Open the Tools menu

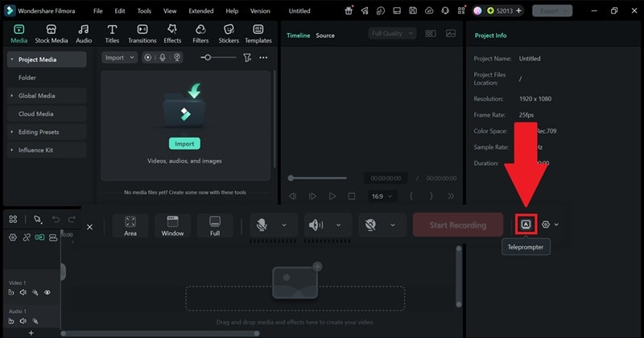144,11
